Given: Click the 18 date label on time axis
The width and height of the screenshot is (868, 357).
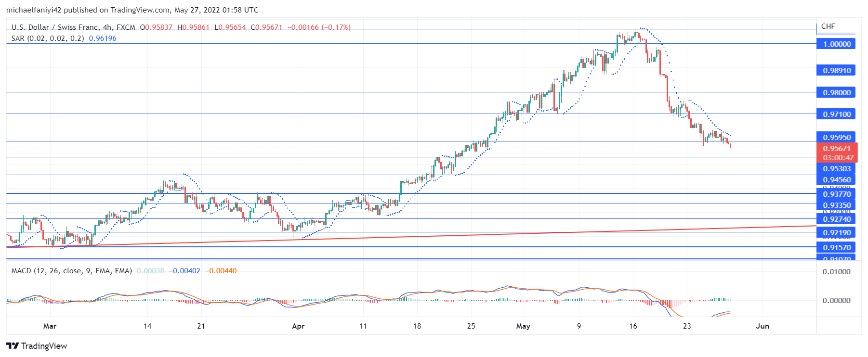Looking at the screenshot, I should coord(417,326).
